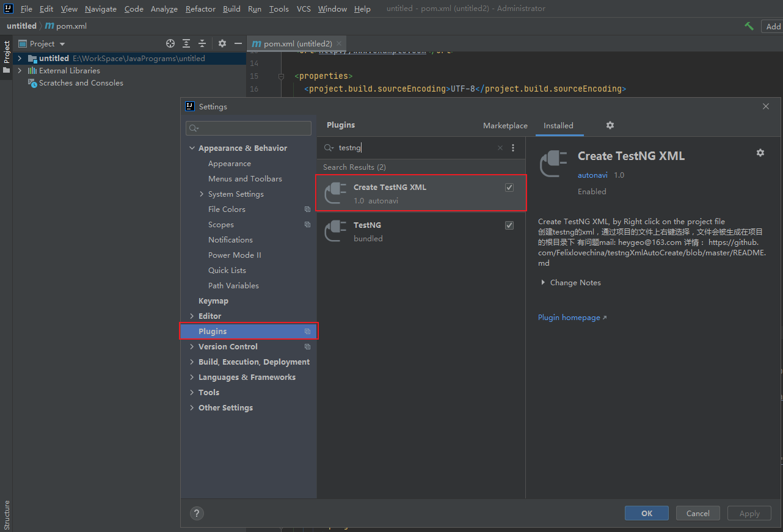The image size is (783, 532).
Task: Expand External Libraries tree node
Action: tap(20, 71)
